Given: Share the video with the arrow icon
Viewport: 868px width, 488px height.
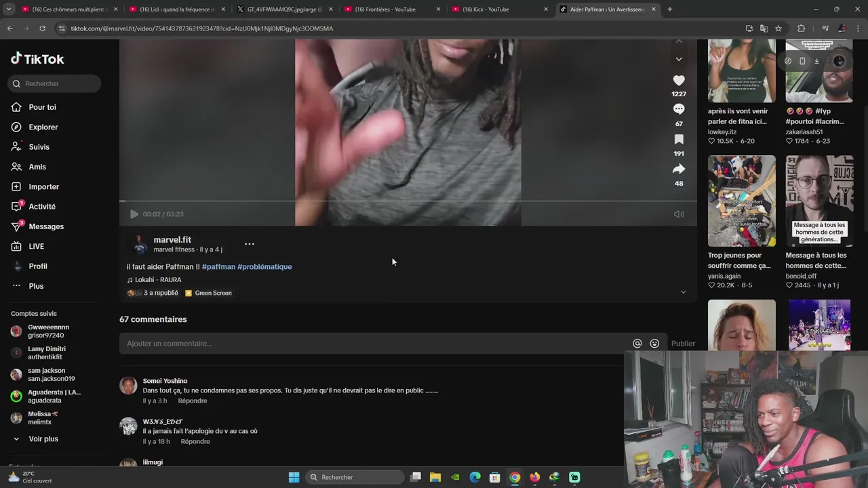Looking at the screenshot, I should click(679, 169).
